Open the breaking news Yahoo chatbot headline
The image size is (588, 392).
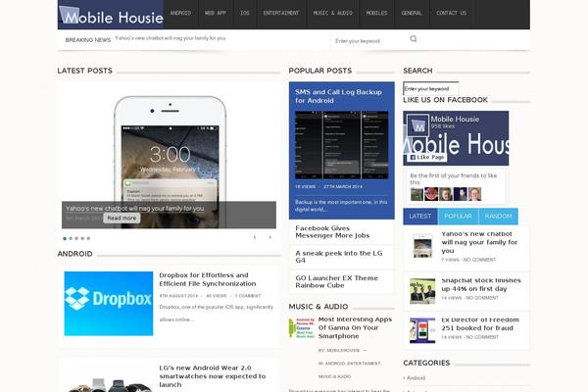[x=170, y=38]
